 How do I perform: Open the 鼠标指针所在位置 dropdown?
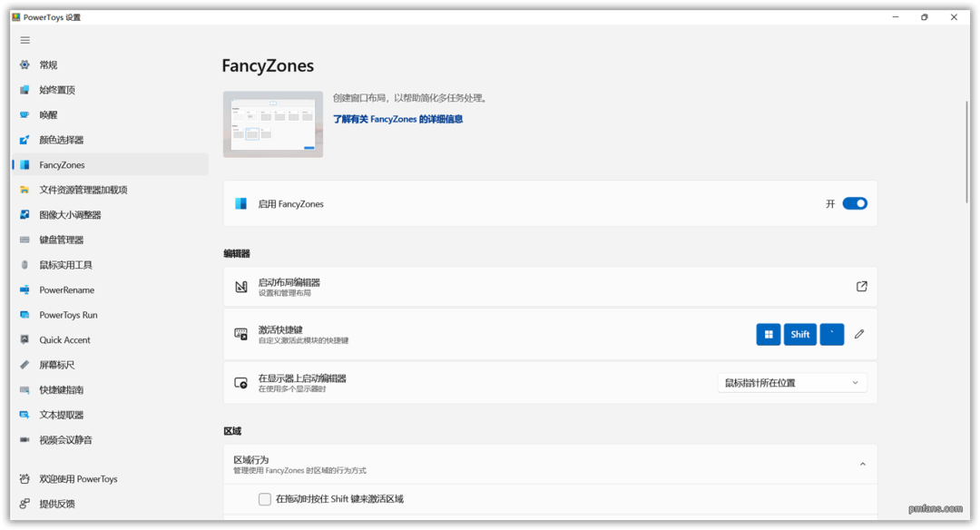click(x=792, y=382)
